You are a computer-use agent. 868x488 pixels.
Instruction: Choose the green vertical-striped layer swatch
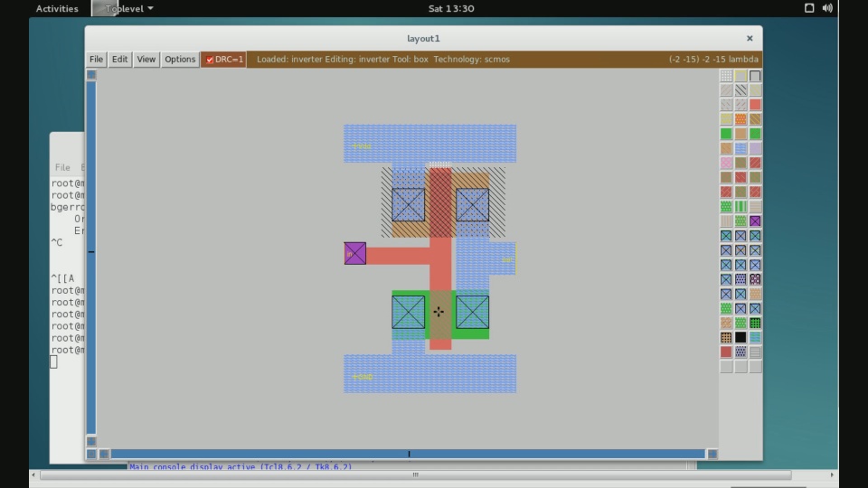[741, 207]
